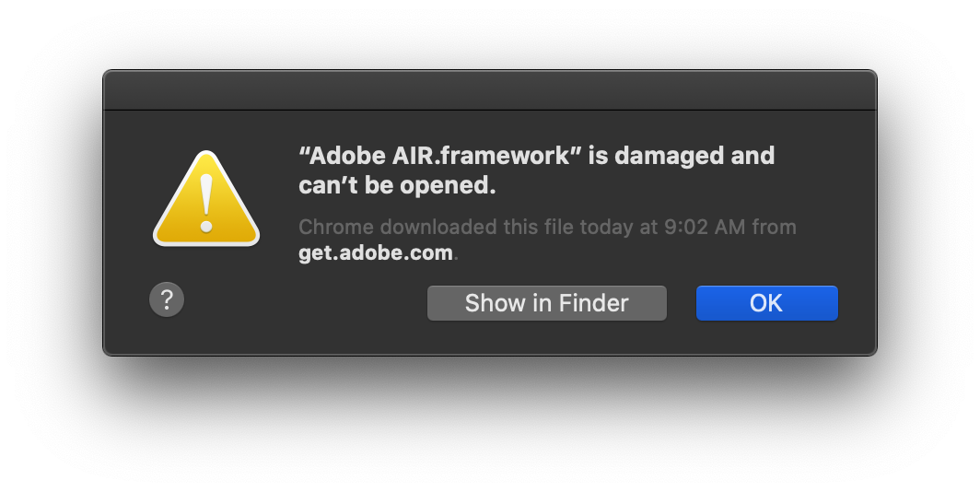This screenshot has height=492, width=980.
Task: Reveal the damaged file with Show in Finder
Action: [547, 303]
